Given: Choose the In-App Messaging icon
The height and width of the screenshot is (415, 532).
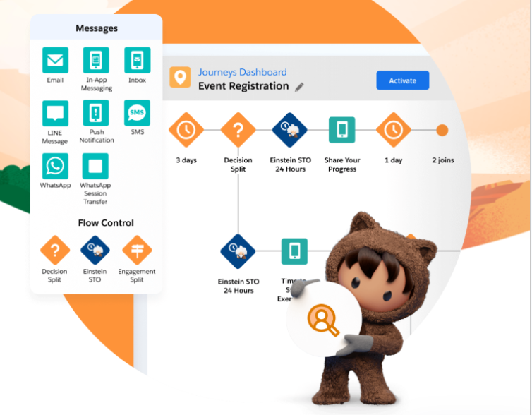Looking at the screenshot, I should (x=96, y=60).
